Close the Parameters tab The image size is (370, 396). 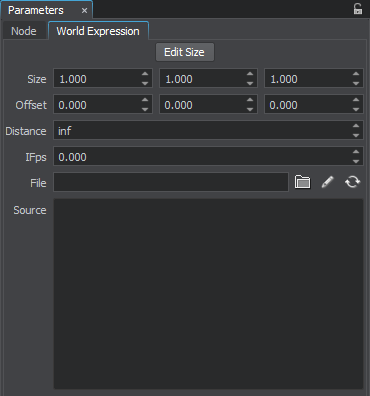tap(85, 11)
